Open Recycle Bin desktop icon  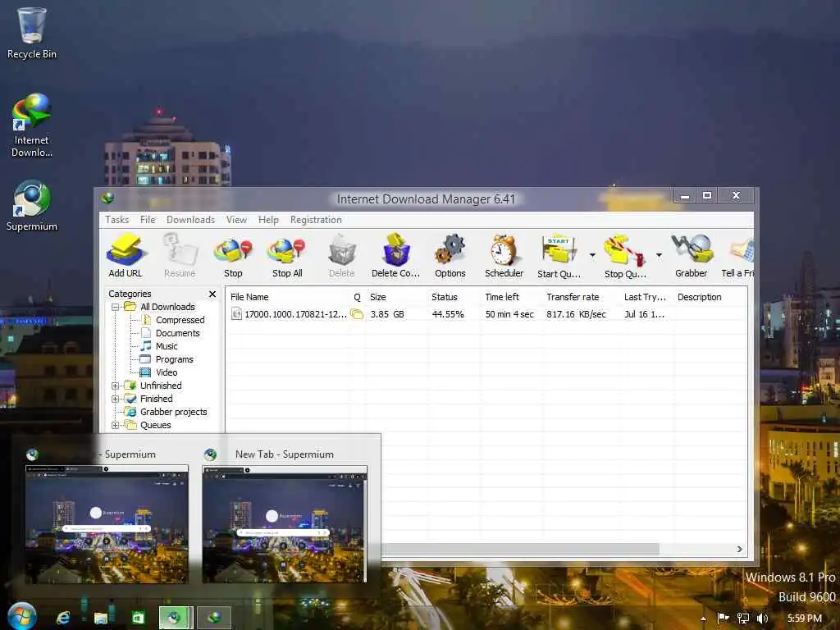click(x=32, y=33)
